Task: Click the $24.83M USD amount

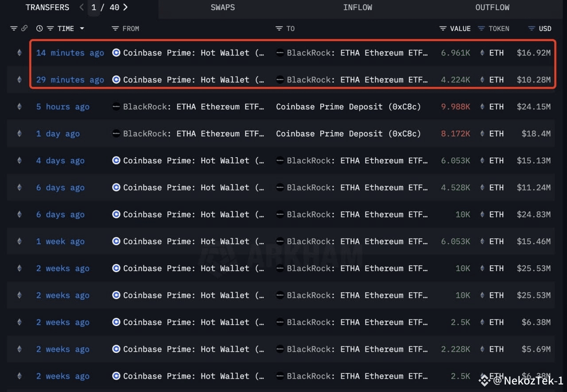Action: (534, 214)
